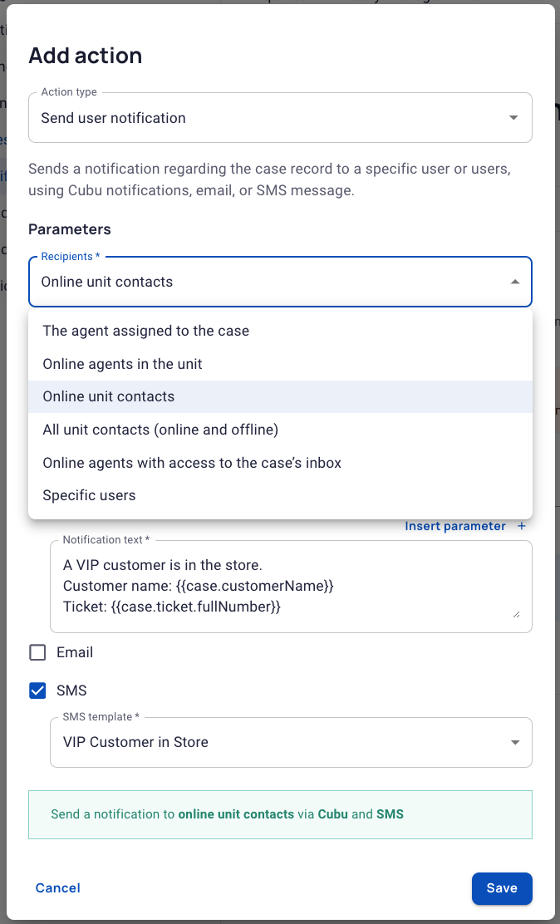Screen dimensions: 560x924
Task: Open the Recipients combo box
Action: click(x=280, y=282)
